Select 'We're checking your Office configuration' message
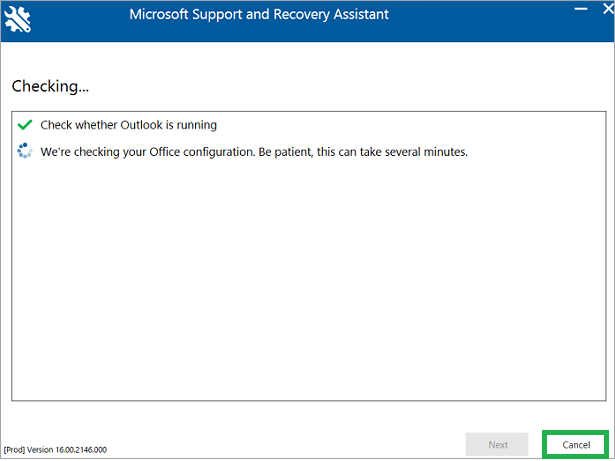The height and width of the screenshot is (461, 615). click(x=254, y=152)
